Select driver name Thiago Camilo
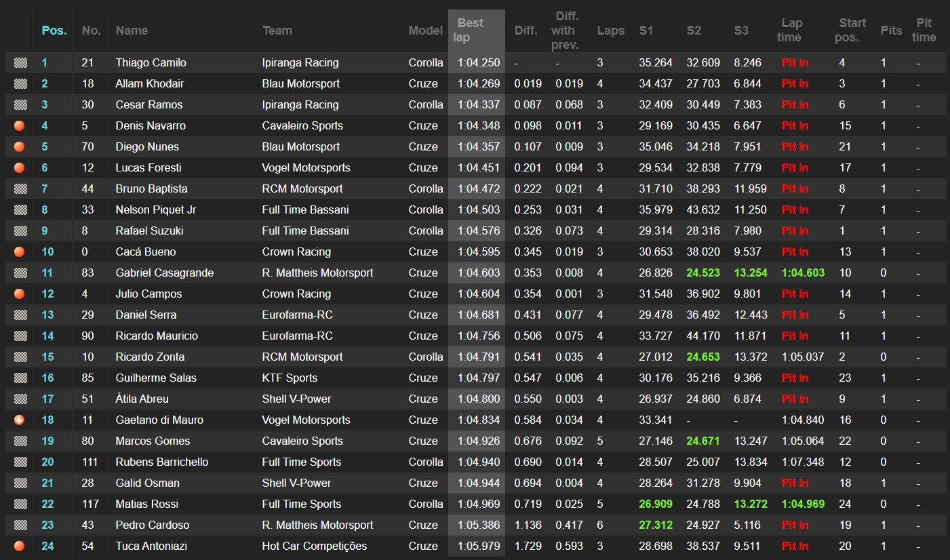The width and height of the screenshot is (950, 560). coord(151,62)
